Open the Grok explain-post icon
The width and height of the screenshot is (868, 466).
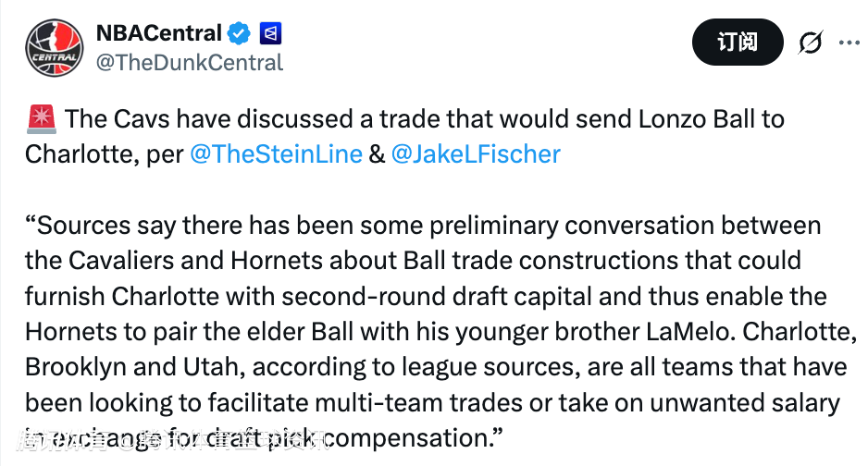pyautogui.click(x=811, y=43)
